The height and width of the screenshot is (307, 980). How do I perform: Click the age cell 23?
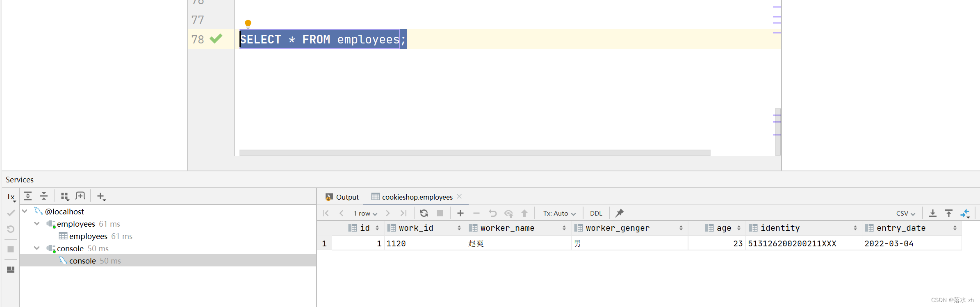point(717,243)
